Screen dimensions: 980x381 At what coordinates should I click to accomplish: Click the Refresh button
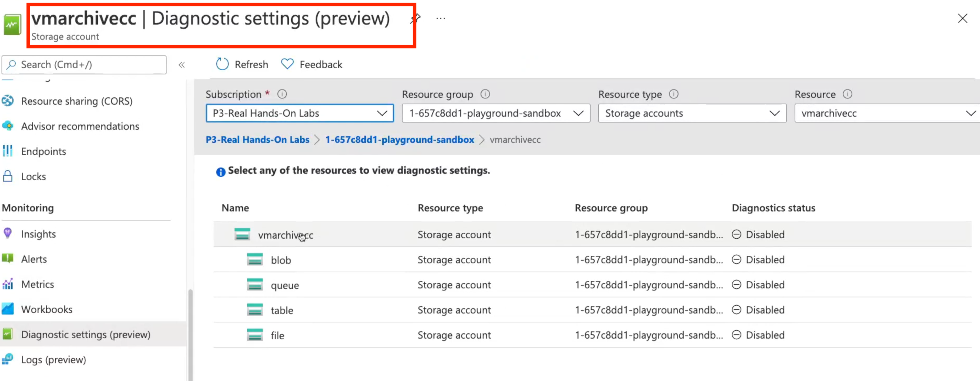[x=242, y=64]
